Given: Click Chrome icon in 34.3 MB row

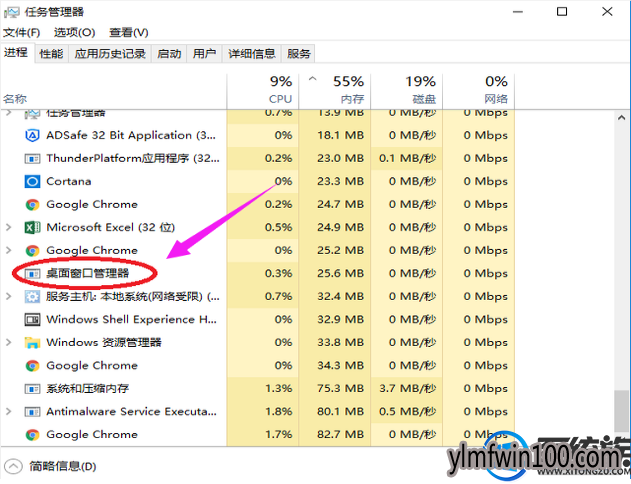Looking at the screenshot, I should click(x=32, y=366).
